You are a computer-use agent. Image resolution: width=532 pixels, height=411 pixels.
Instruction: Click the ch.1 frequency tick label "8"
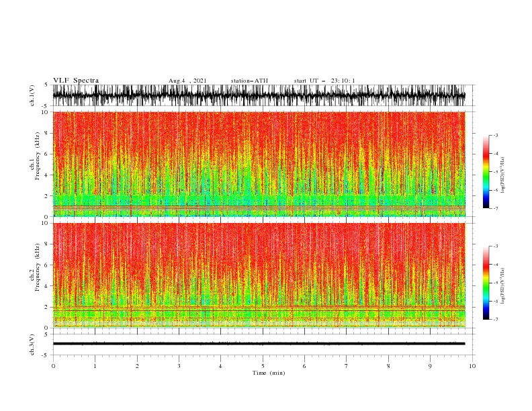[46, 133]
